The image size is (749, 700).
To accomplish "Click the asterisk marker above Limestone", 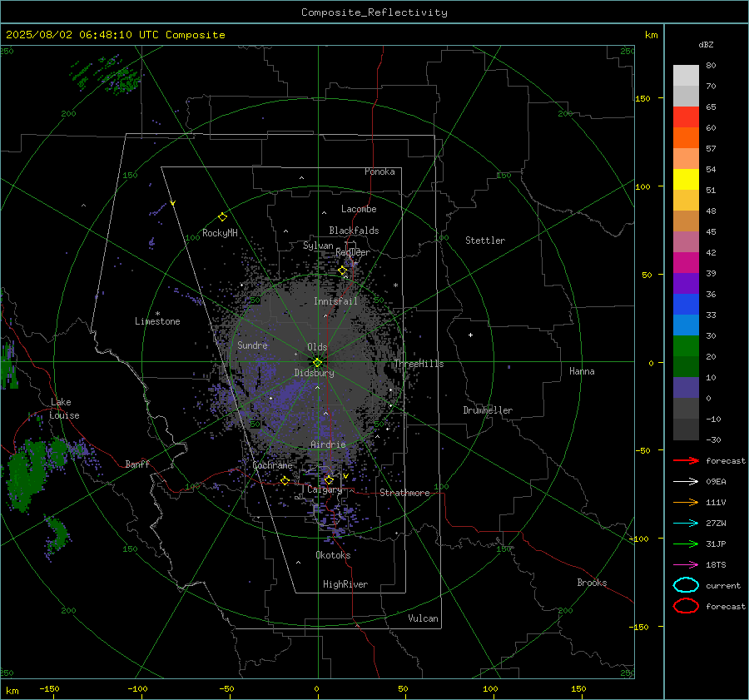I will (157, 314).
